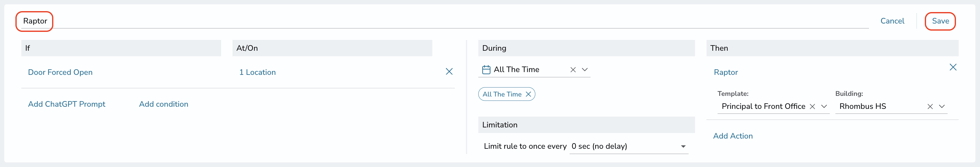Remove the All The Time chip tag
This screenshot has width=980, height=167.
point(528,94)
